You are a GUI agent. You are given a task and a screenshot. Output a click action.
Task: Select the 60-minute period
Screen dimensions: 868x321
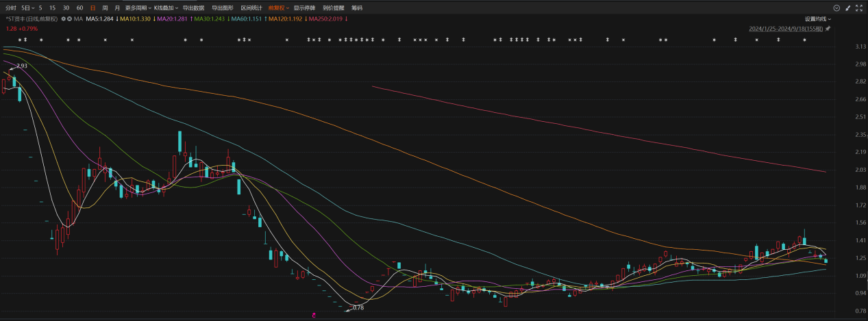pyautogui.click(x=80, y=8)
